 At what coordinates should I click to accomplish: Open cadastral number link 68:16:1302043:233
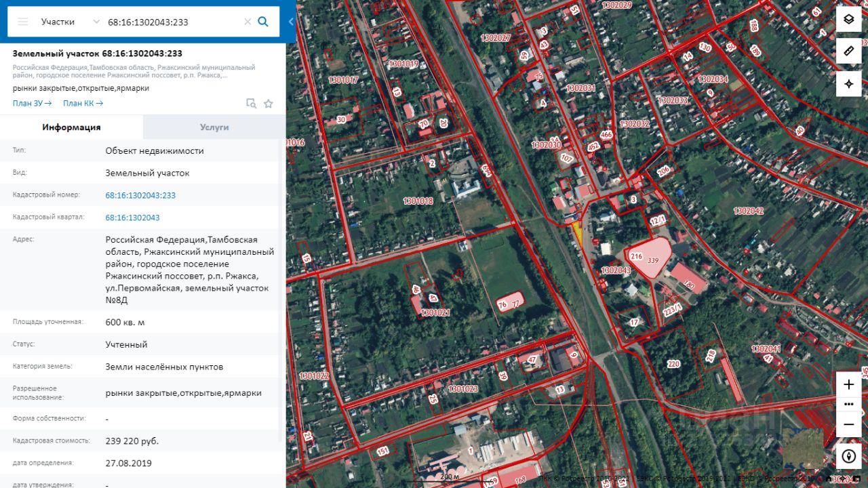pyautogui.click(x=140, y=195)
